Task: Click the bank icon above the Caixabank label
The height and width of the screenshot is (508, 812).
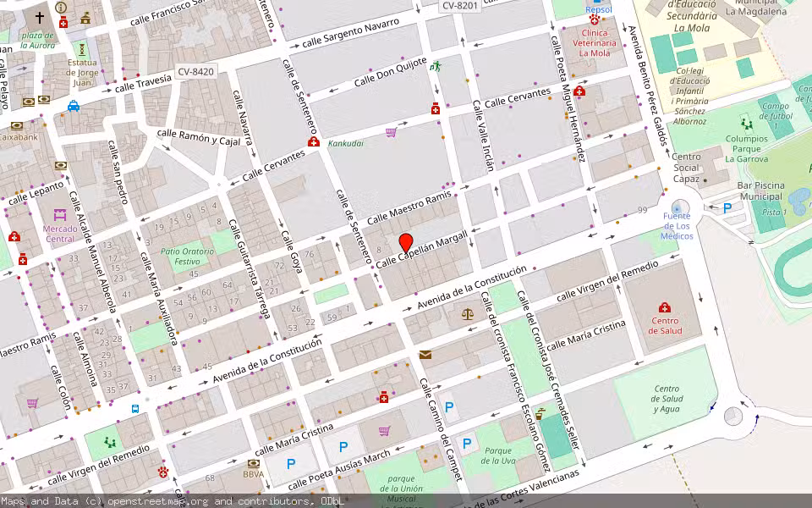Action: (17, 126)
